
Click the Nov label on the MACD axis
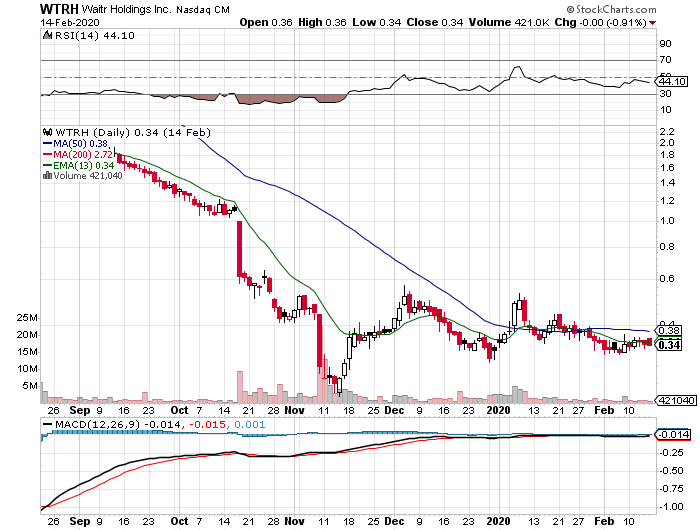click(293, 521)
